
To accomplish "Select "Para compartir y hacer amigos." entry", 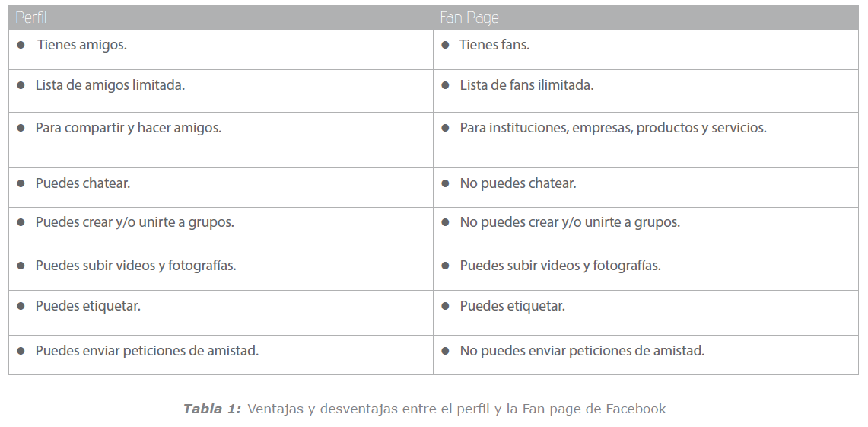I will coord(129,128).
